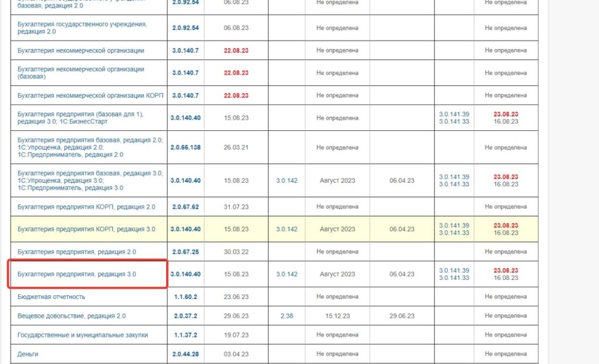Open Бухгалтерия некоммерческой организации КОРП link

coord(90,95)
